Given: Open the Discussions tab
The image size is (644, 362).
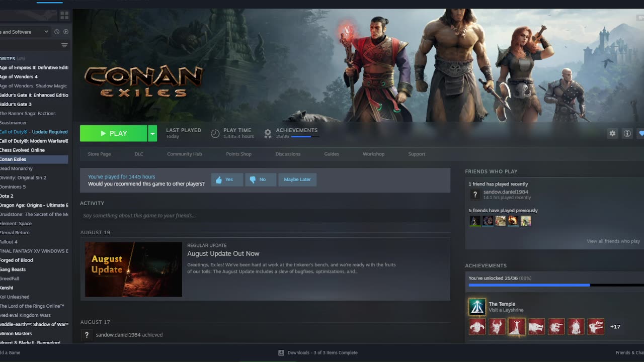Looking at the screenshot, I should 288,154.
